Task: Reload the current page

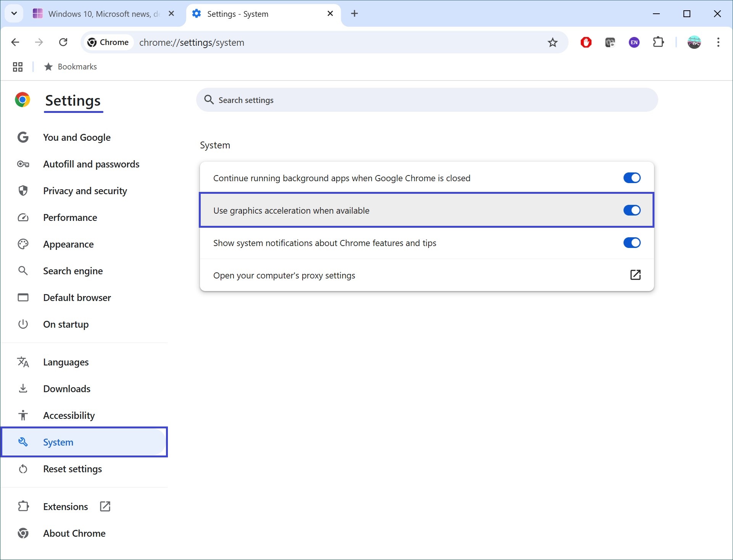Action: coord(63,42)
